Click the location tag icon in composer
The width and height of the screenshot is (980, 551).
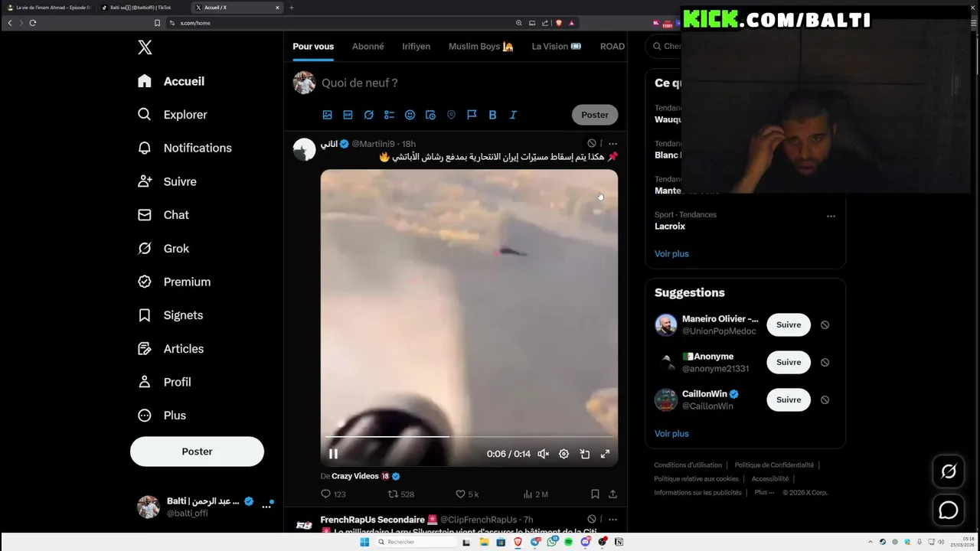pos(451,115)
